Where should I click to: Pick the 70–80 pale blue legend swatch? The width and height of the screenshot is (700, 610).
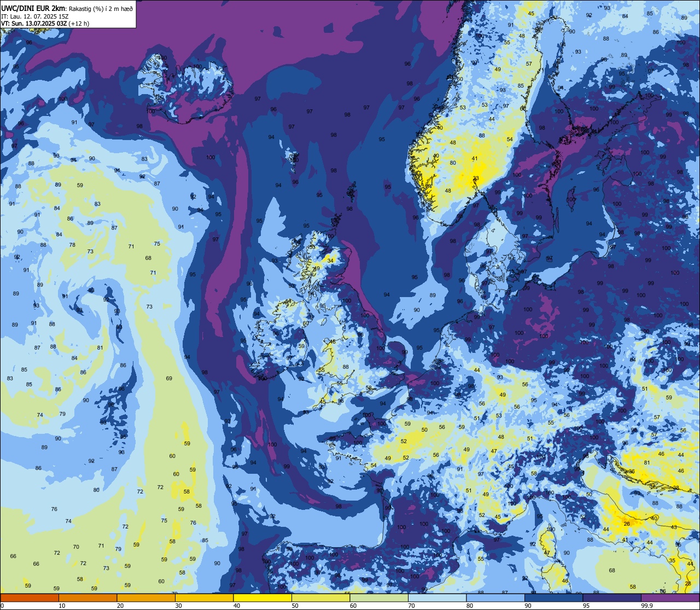point(437,597)
